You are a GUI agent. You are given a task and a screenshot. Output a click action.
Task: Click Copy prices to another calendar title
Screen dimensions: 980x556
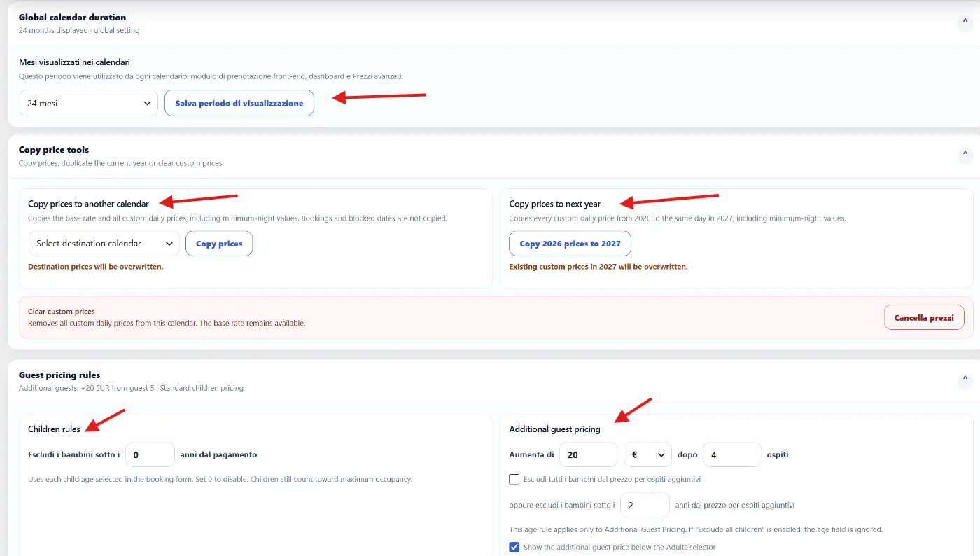(88, 204)
